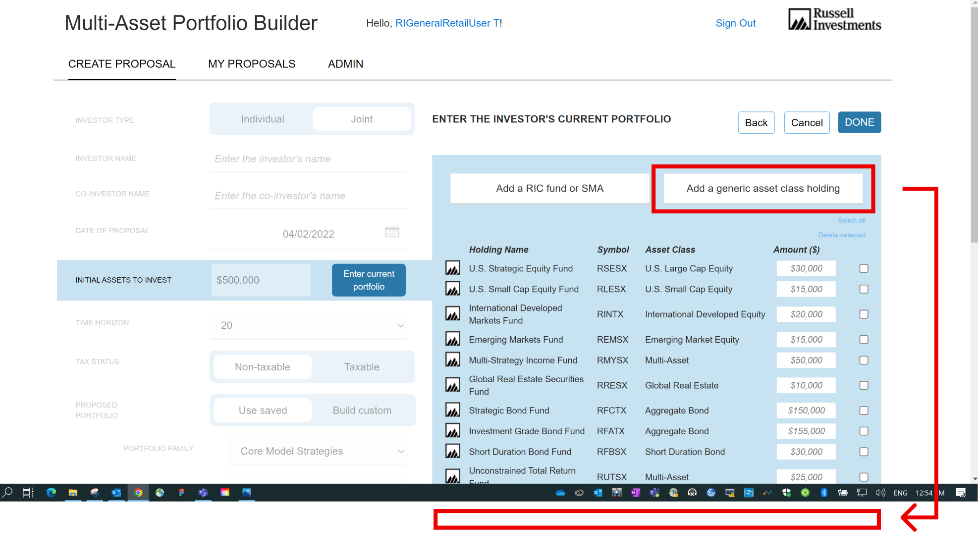
Task: Click the Strategic Bond Fund icon
Action: [452, 410]
